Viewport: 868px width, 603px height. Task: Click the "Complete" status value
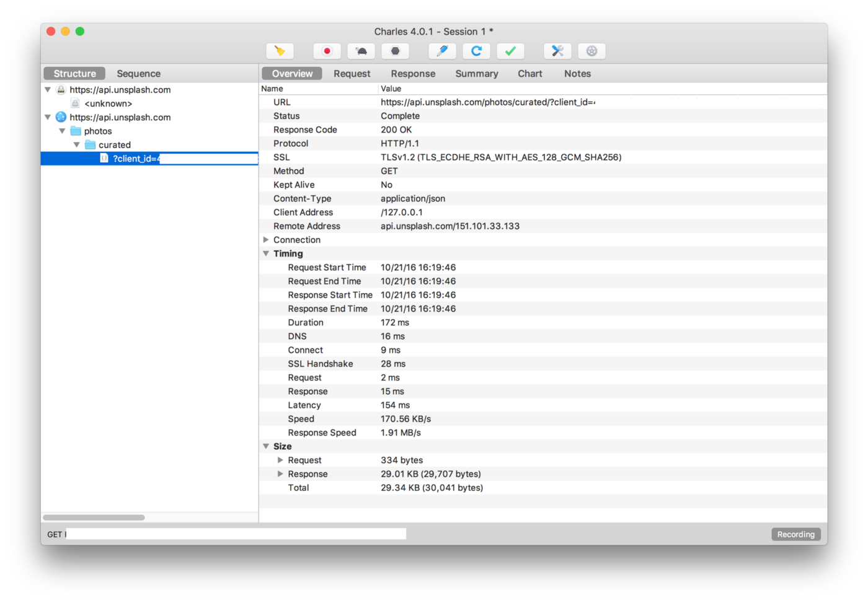400,116
